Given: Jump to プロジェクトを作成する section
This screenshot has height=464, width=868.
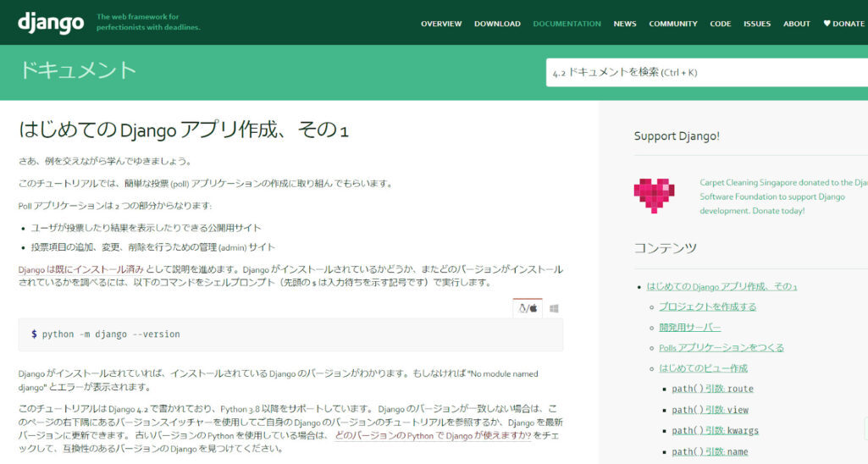Looking at the screenshot, I should coord(707,307).
